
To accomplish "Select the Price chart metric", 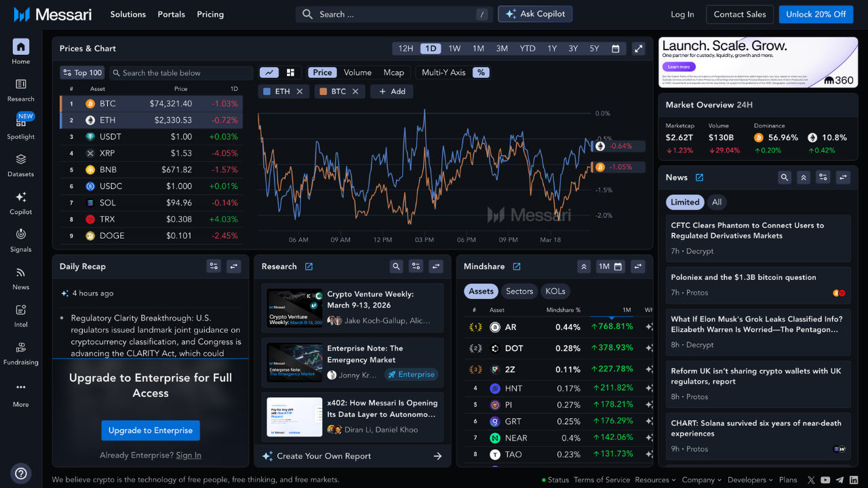I will (323, 73).
